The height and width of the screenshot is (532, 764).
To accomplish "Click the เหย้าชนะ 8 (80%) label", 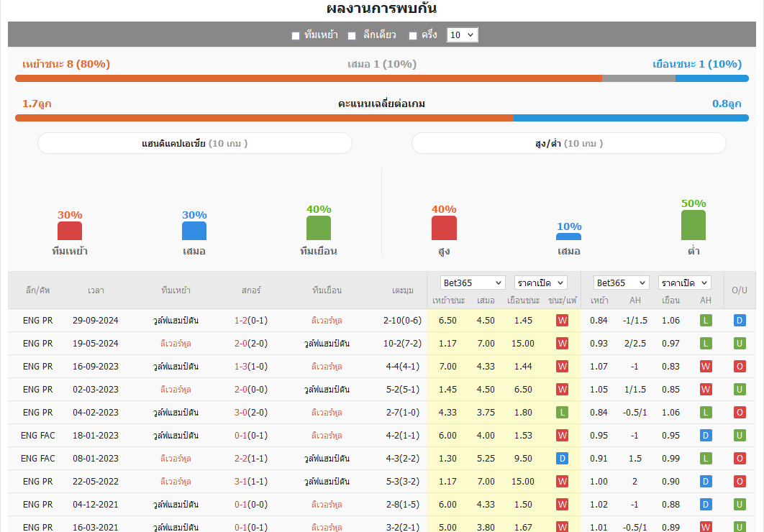I will coord(66,64).
